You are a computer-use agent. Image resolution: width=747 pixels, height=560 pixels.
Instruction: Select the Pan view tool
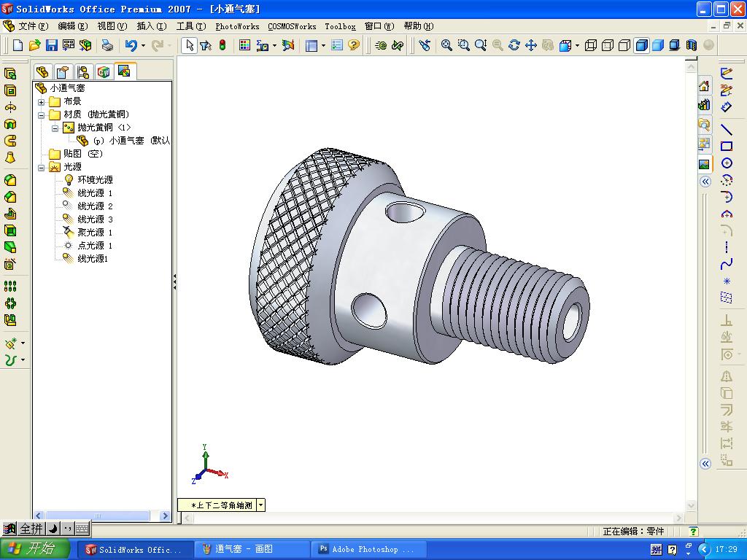tap(531, 45)
